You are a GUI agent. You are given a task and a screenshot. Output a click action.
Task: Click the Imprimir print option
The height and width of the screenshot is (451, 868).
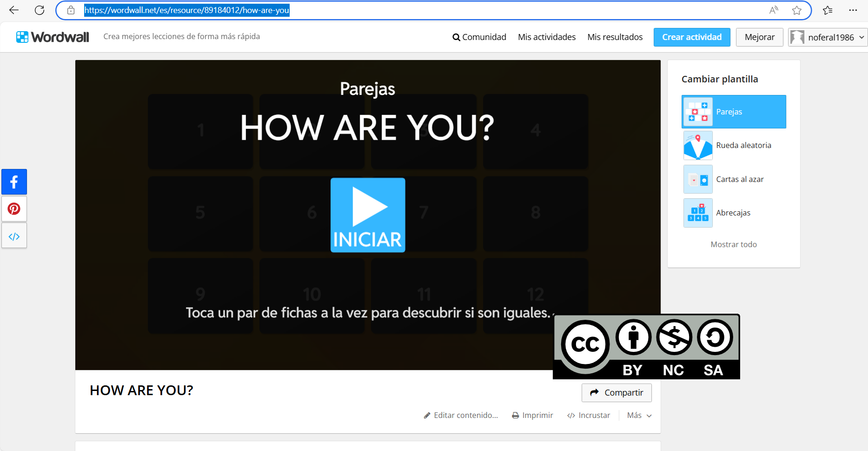(532, 415)
